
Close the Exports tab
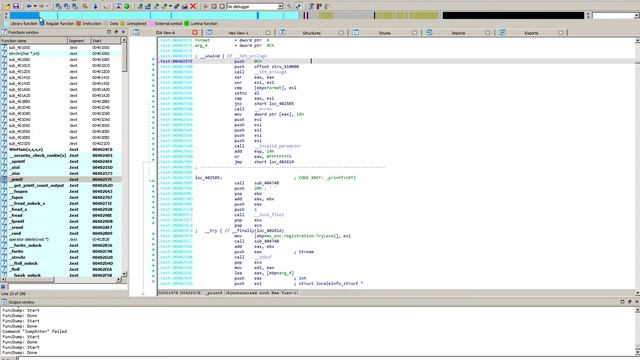[561, 33]
